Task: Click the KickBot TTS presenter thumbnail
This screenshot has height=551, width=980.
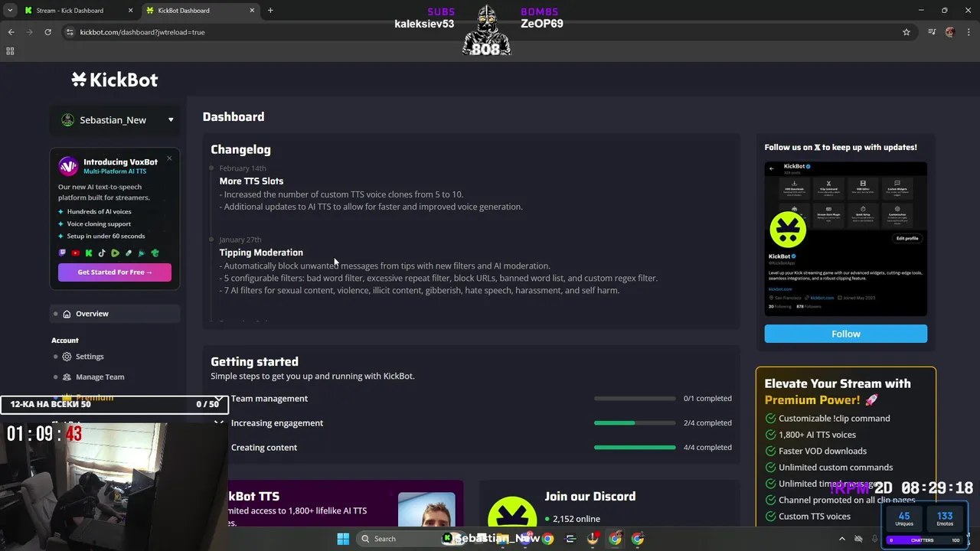Action: [426, 510]
